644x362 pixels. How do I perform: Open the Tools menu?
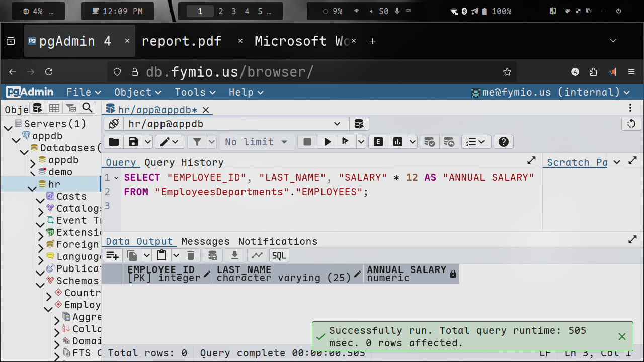tap(195, 92)
